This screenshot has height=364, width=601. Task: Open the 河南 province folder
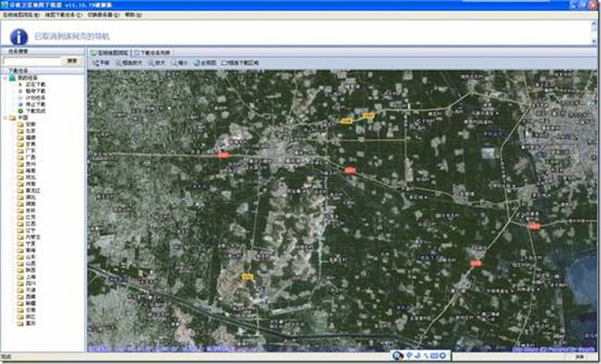[x=27, y=184]
